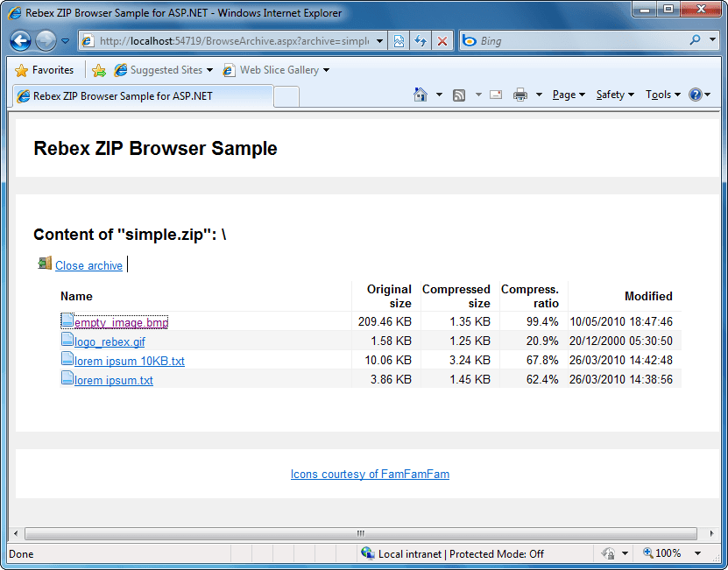Expand the Tools menu arrow

pos(677,95)
